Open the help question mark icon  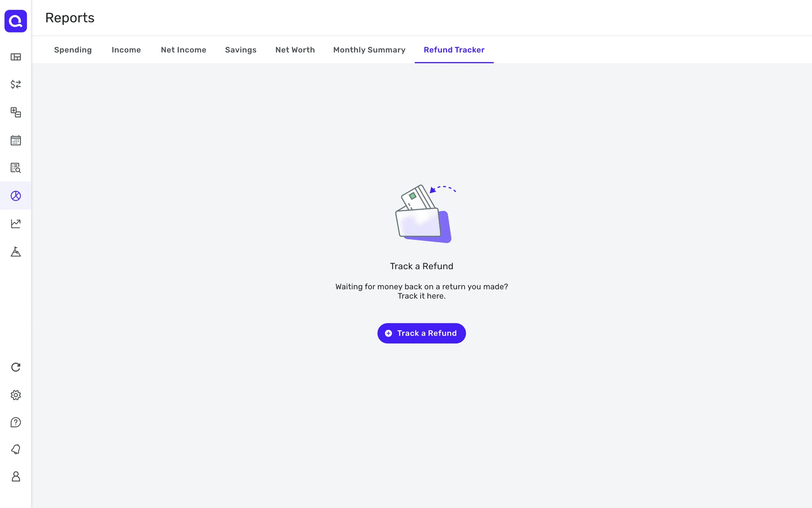pos(16,422)
